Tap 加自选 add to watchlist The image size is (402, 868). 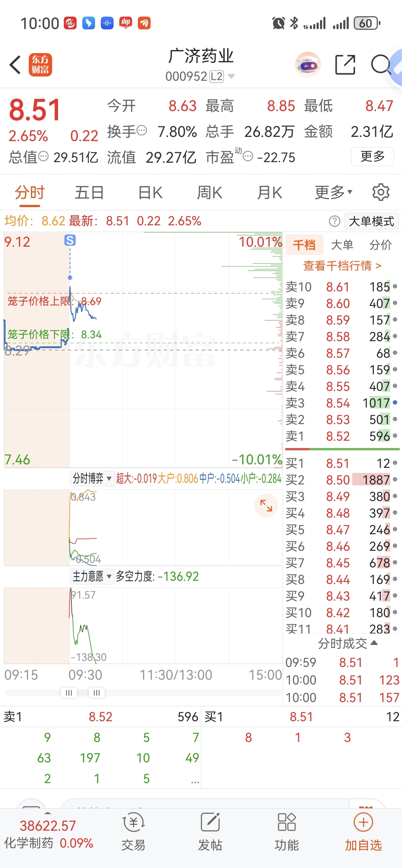(x=363, y=831)
